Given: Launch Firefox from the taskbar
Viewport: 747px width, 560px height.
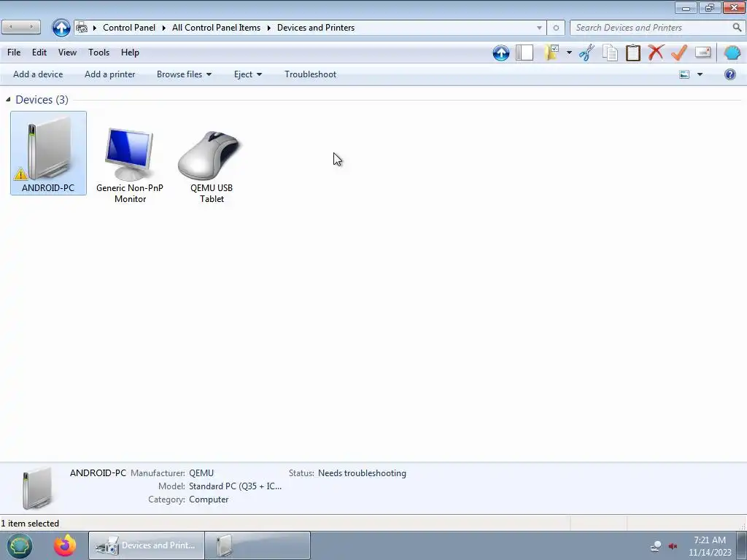Looking at the screenshot, I should click(65, 545).
